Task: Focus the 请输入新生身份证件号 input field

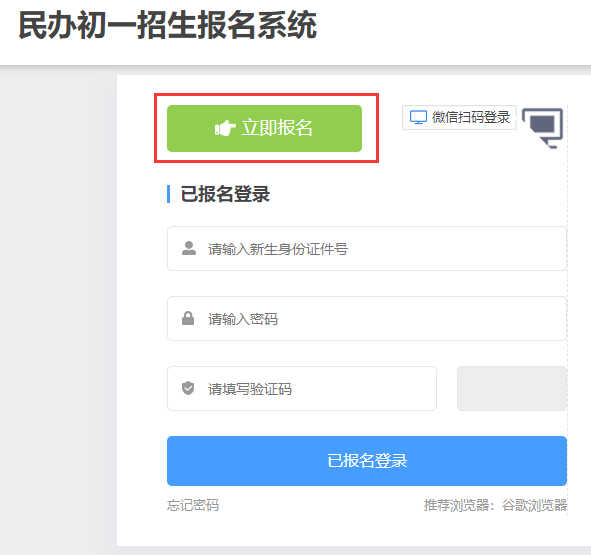Action: [367, 248]
